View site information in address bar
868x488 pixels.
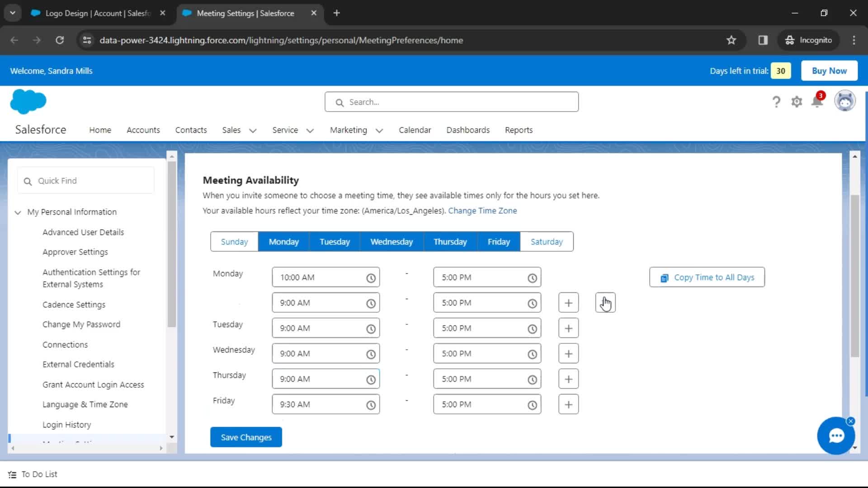pyautogui.click(x=87, y=40)
